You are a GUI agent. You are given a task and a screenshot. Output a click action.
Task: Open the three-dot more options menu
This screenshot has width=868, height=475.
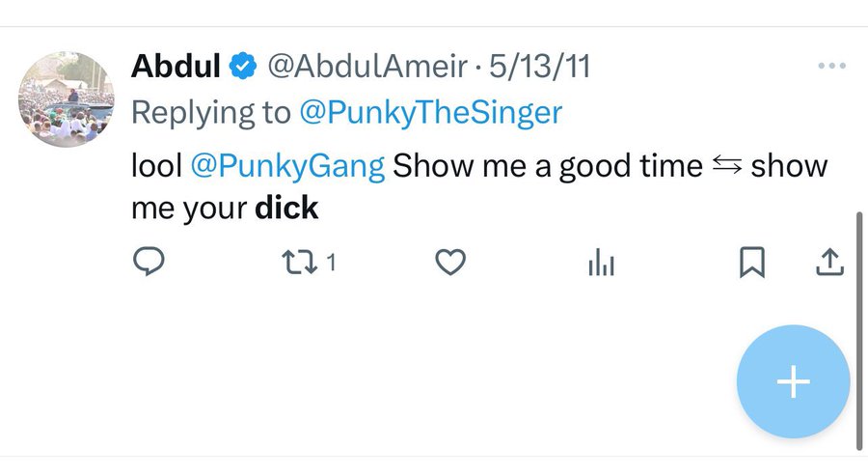pyautogui.click(x=830, y=67)
